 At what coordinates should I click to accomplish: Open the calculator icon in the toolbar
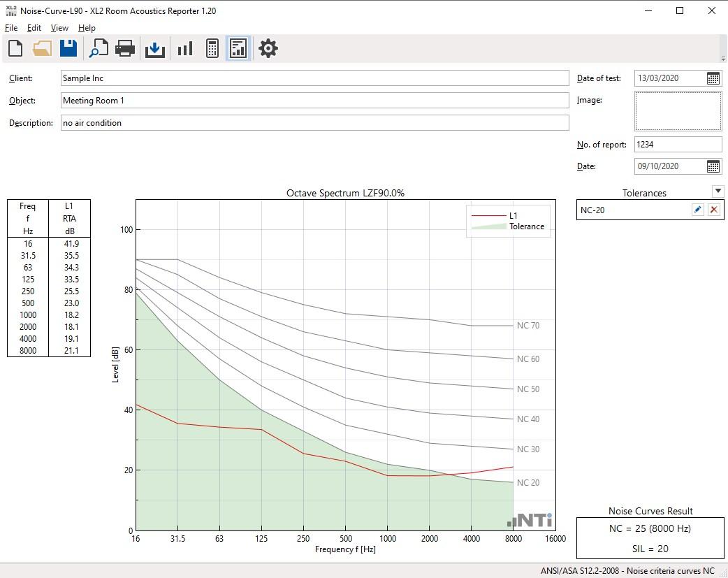coord(212,48)
